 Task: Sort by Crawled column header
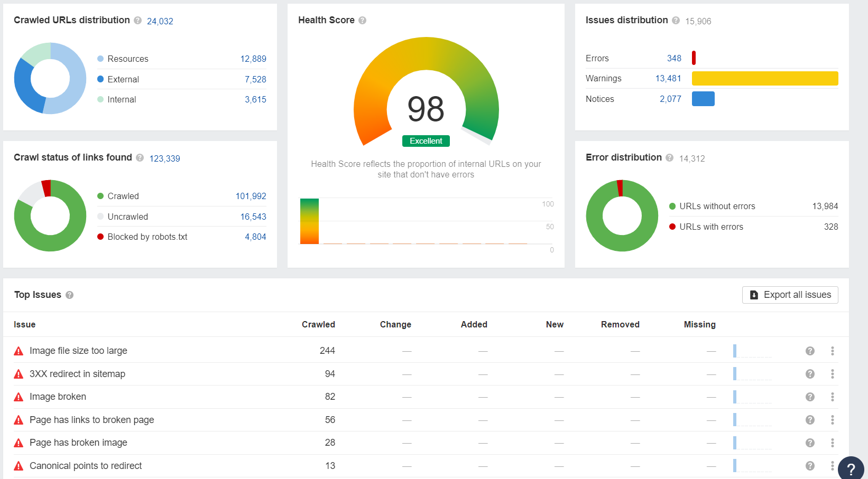point(318,324)
